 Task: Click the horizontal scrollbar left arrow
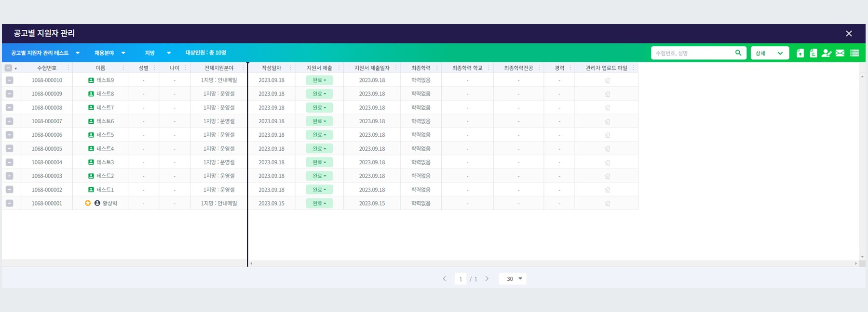[251, 263]
